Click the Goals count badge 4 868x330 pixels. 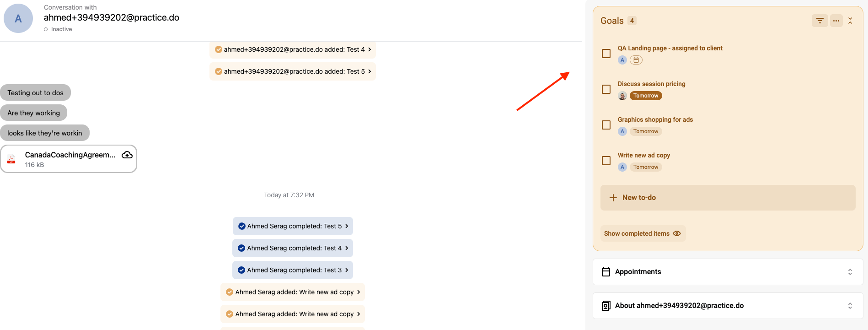[x=632, y=21]
